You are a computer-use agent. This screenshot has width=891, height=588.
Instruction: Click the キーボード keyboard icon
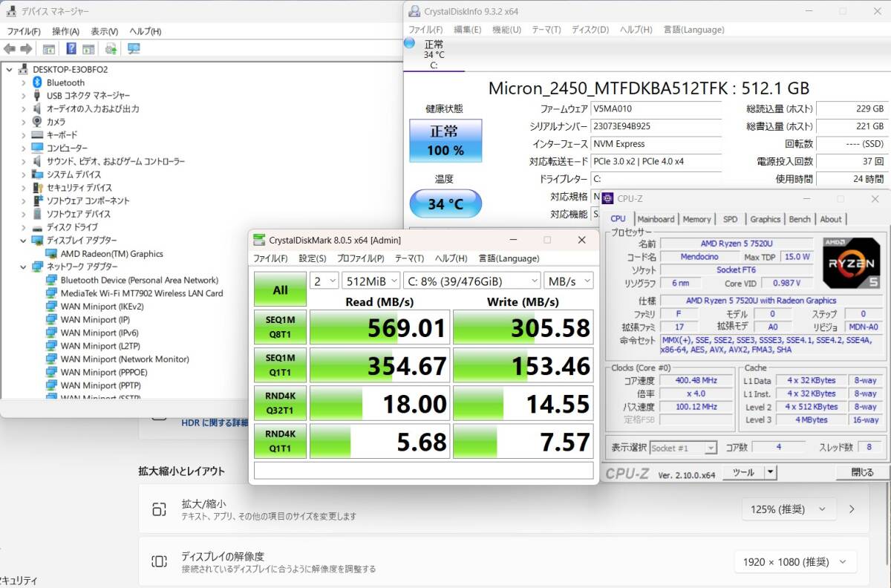pyautogui.click(x=37, y=135)
